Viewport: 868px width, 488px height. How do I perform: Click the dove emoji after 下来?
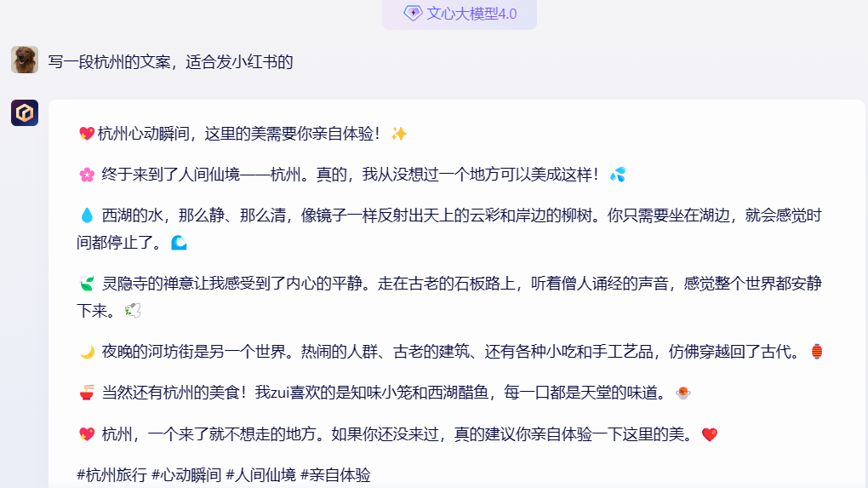pyautogui.click(x=133, y=311)
